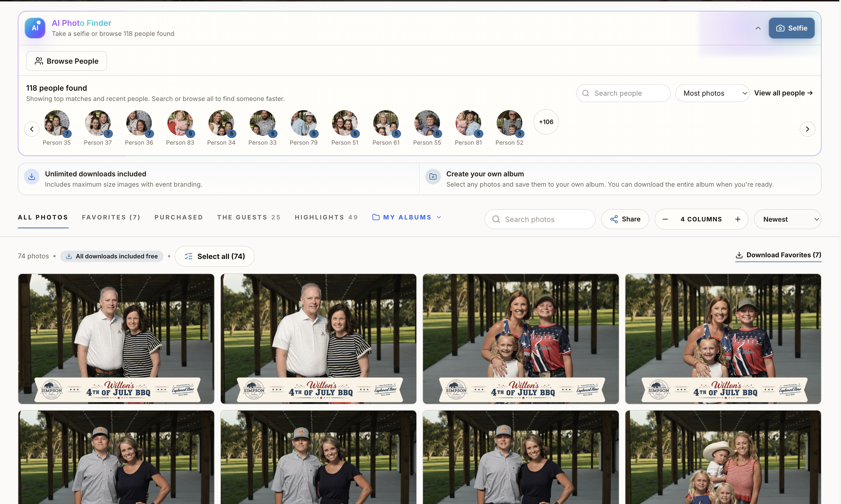Viewport: 841px width, 504px height.
Task: Open third photo of mother with two kids
Action: click(521, 339)
